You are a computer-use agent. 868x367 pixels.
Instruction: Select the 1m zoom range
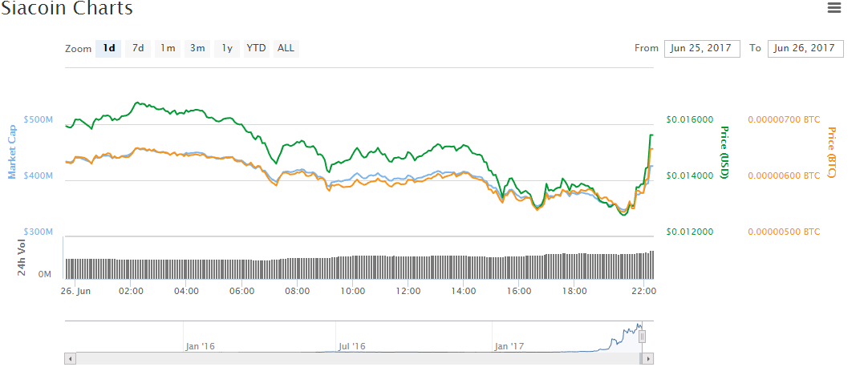[168, 49]
